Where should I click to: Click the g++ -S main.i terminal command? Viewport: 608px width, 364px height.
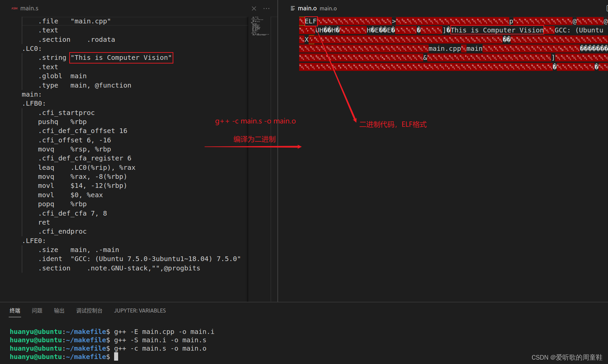pyautogui.click(x=160, y=340)
